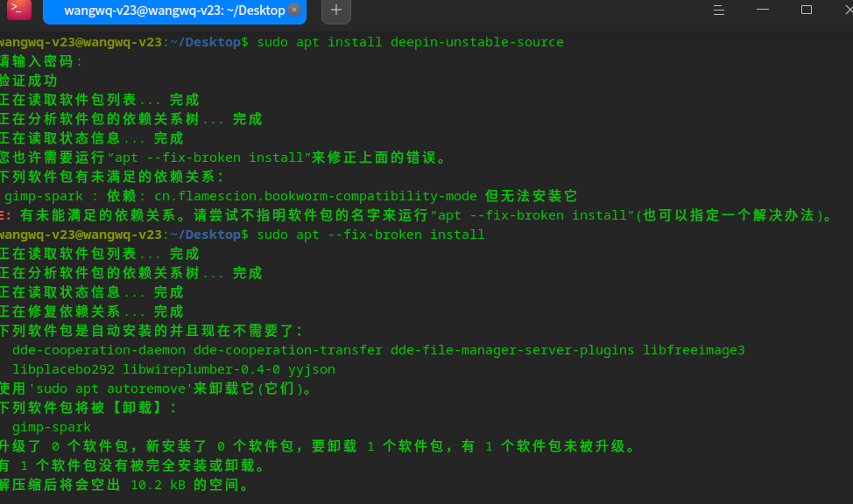Click the deepin-unstable-source install command text

pyautogui.click(x=410, y=42)
